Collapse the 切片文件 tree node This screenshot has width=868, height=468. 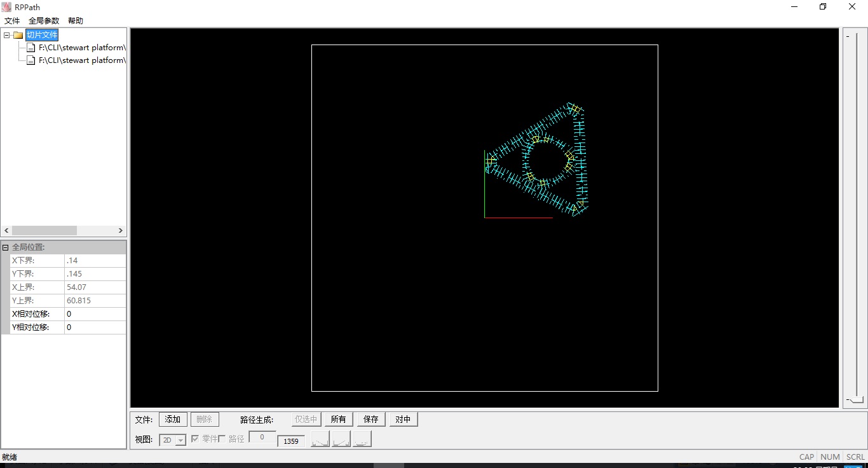tap(6, 35)
